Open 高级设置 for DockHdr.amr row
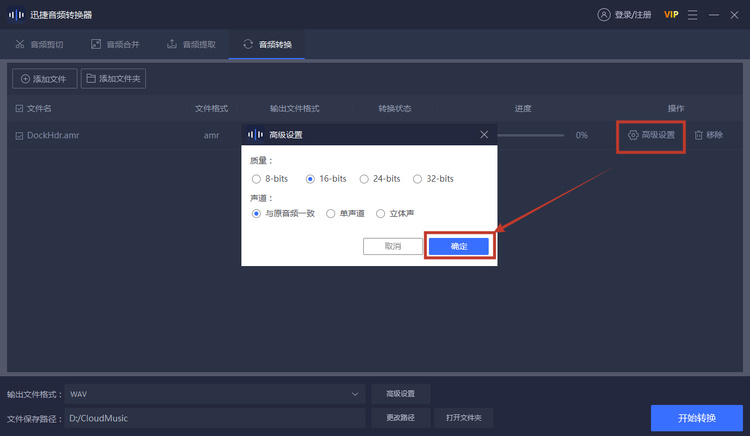The width and height of the screenshot is (750, 436). click(x=651, y=135)
